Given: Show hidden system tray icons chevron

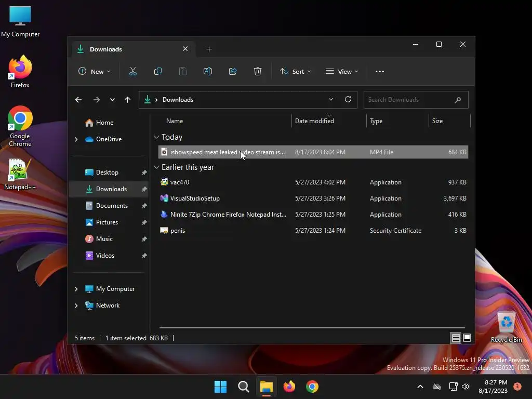Looking at the screenshot, I should coord(420,387).
